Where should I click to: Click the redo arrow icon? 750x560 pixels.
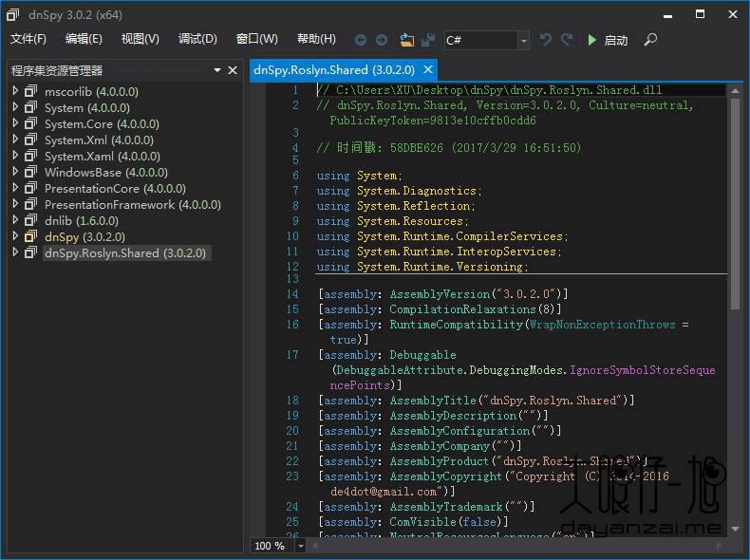point(567,39)
